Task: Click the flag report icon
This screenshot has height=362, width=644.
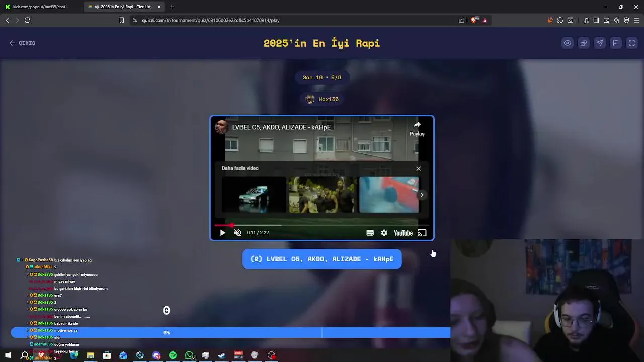Action: [616, 43]
